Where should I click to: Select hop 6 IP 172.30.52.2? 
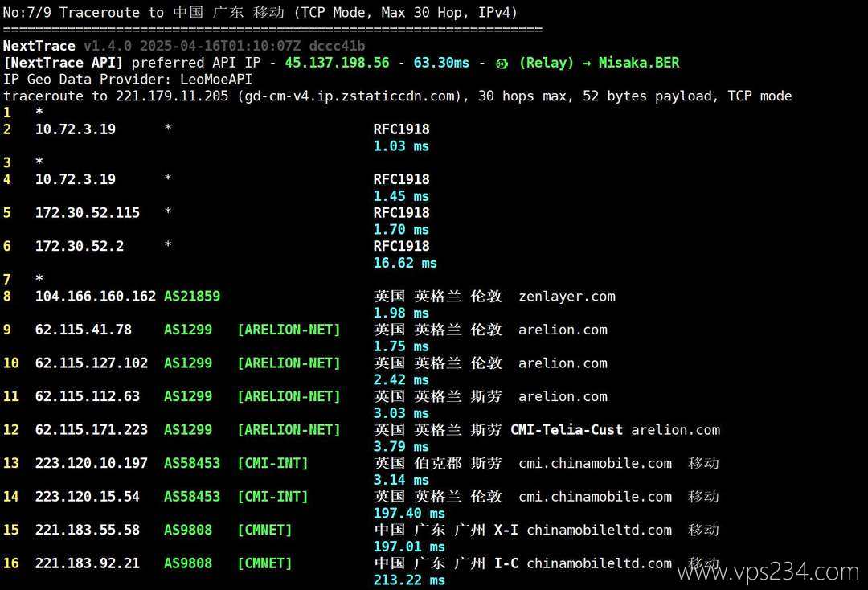pos(79,246)
